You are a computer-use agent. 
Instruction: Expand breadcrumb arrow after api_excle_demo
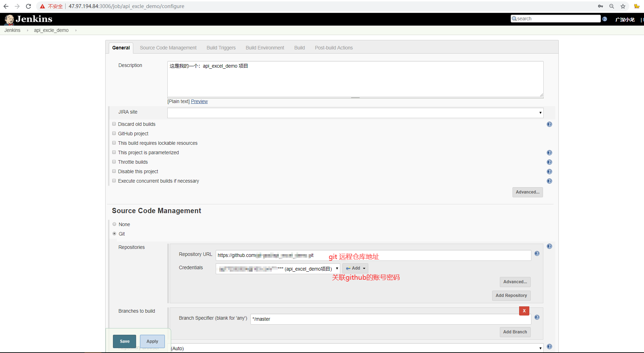(76, 30)
